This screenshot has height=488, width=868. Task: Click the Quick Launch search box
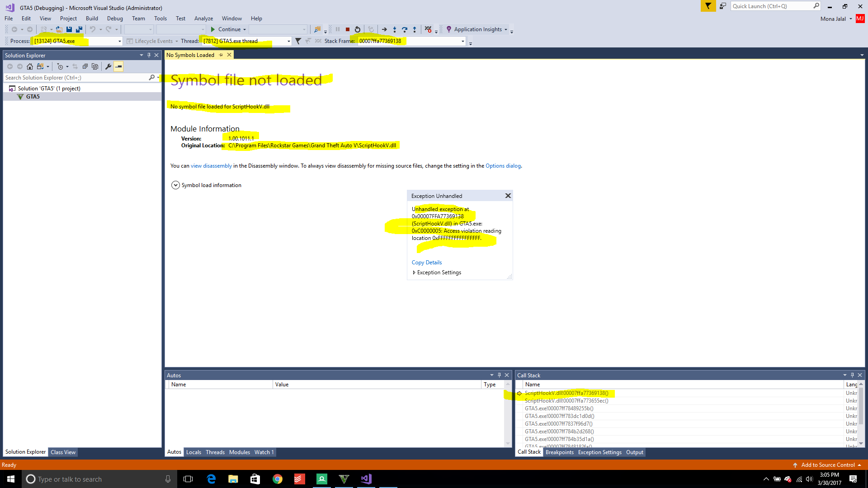click(x=771, y=6)
